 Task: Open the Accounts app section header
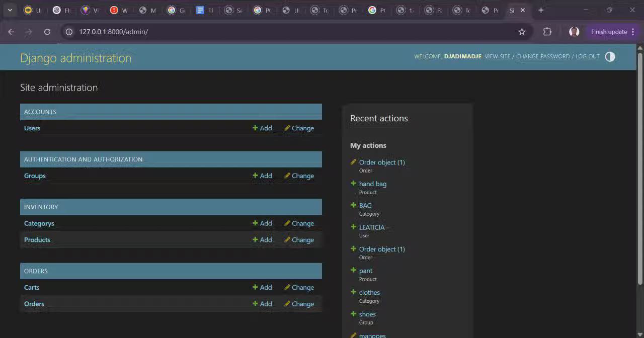[40, 112]
